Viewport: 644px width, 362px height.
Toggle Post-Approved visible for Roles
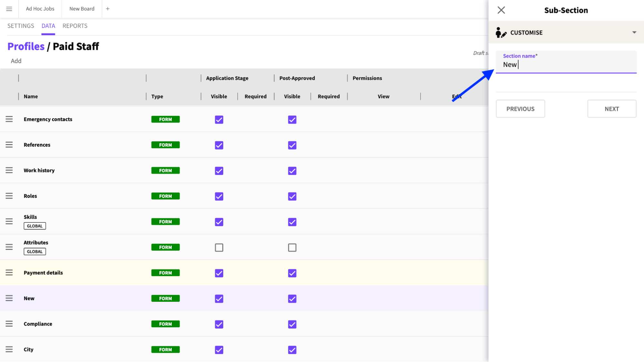point(292,197)
